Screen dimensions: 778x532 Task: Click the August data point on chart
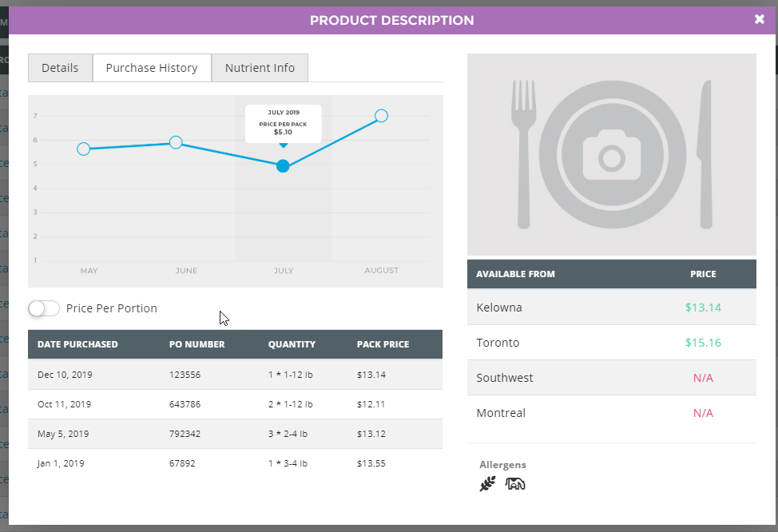click(381, 116)
